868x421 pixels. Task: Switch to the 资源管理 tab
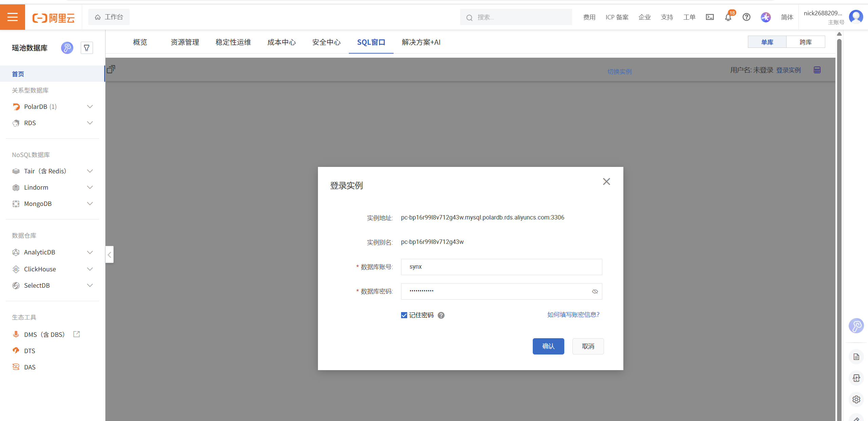pos(185,42)
